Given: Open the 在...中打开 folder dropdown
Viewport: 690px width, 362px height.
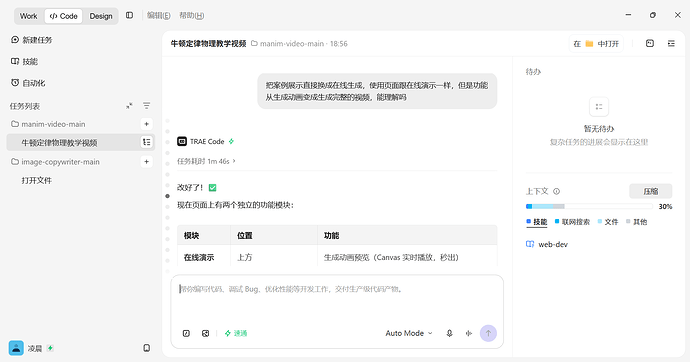Looking at the screenshot, I should (596, 44).
